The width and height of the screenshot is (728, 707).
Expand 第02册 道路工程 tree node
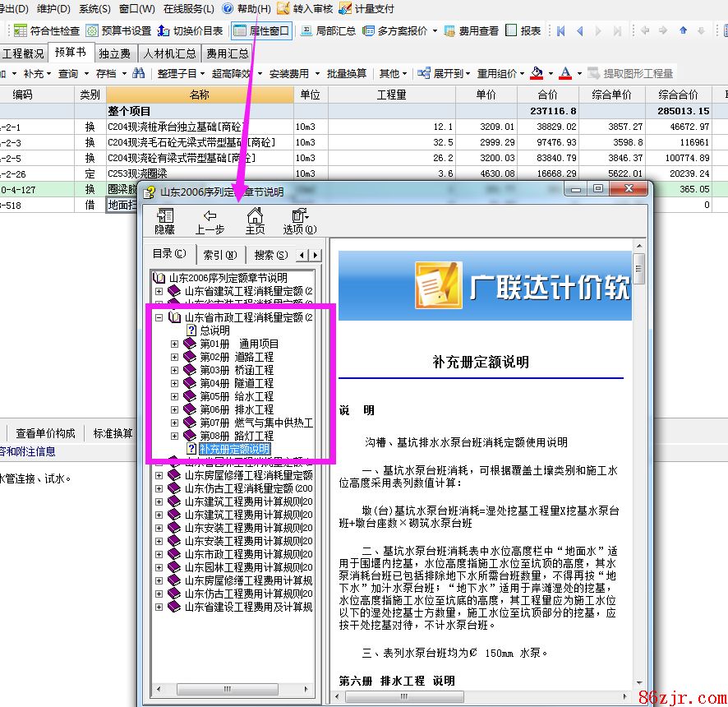click(174, 357)
